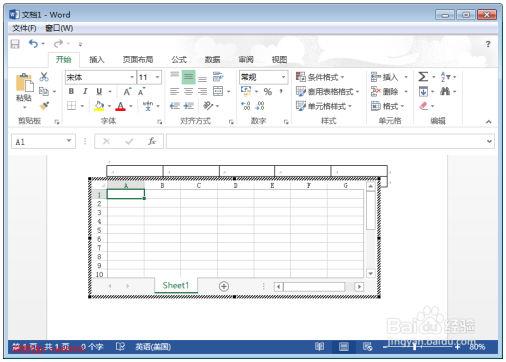Click the font color red swatch
Screen dimensions: 506x362
pyautogui.click(x=121, y=106)
